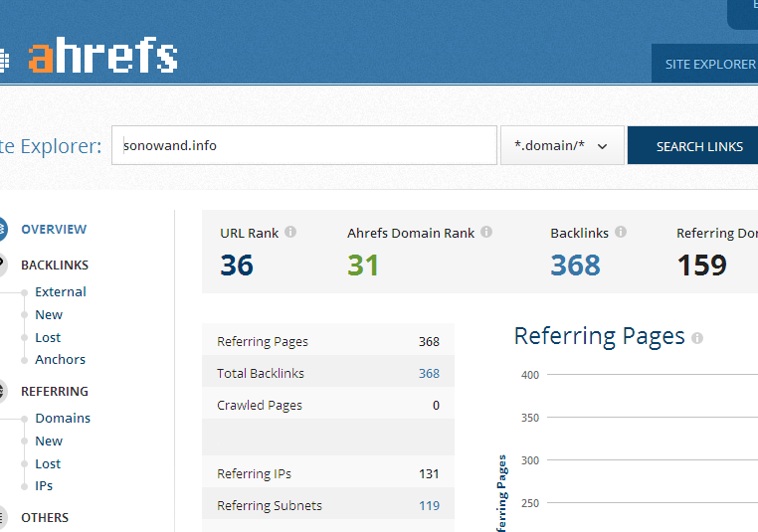Click info icon beside Referring Pages chart title
Screen dimensions: 758x532
pyautogui.click(x=697, y=338)
